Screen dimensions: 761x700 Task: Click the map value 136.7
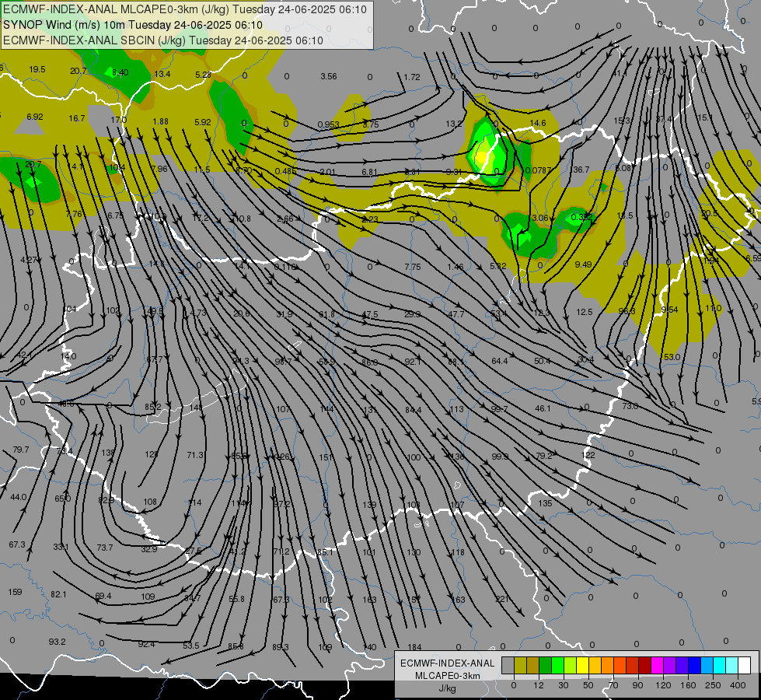(x=579, y=170)
